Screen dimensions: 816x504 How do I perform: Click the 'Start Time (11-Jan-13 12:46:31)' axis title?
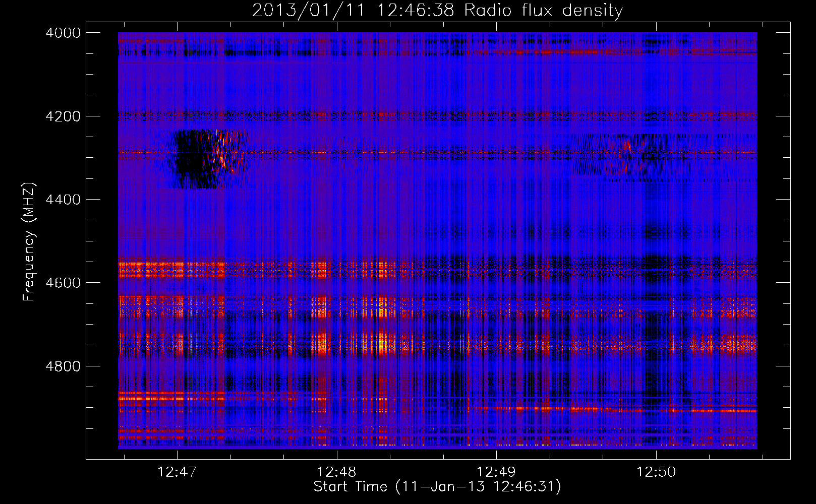click(437, 487)
